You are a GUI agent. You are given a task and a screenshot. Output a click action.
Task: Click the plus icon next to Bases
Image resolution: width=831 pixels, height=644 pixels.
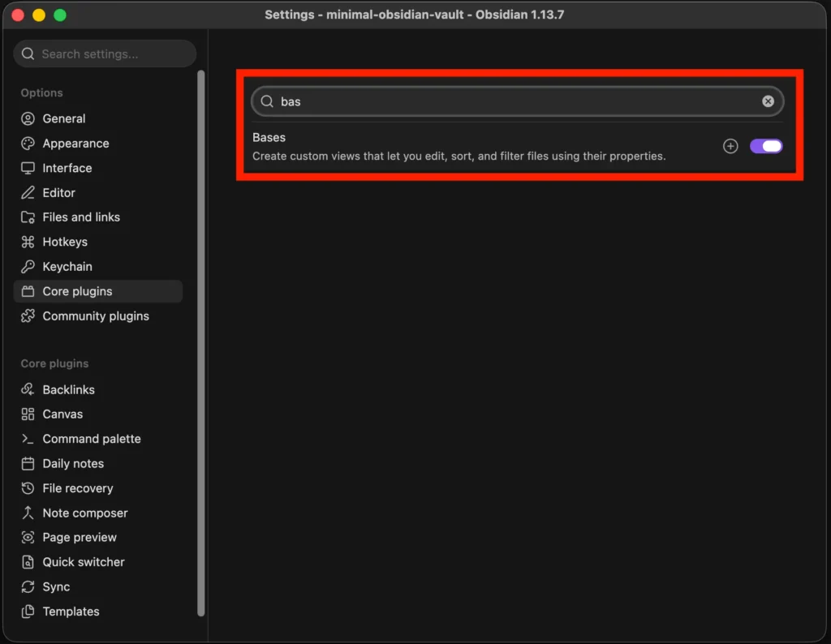pyautogui.click(x=730, y=146)
